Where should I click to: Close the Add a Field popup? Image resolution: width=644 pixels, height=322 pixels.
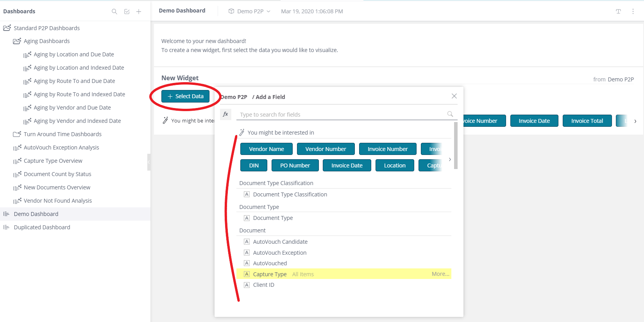click(x=454, y=96)
